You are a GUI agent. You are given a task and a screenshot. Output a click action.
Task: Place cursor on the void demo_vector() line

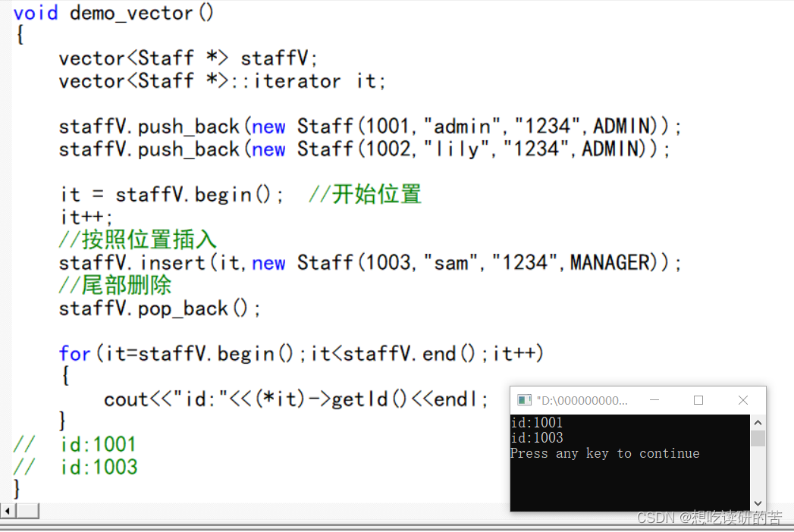point(112,12)
